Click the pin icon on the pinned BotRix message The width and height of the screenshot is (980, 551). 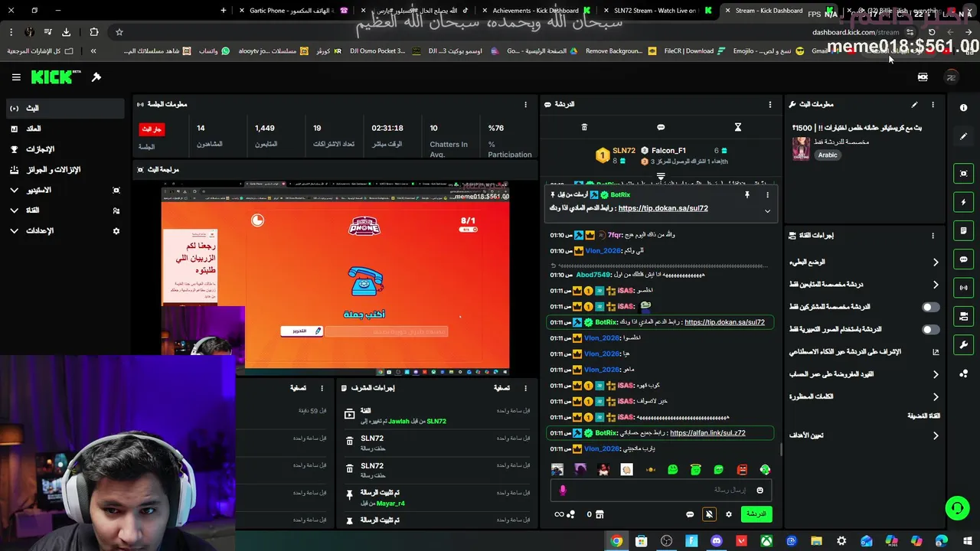(746, 195)
